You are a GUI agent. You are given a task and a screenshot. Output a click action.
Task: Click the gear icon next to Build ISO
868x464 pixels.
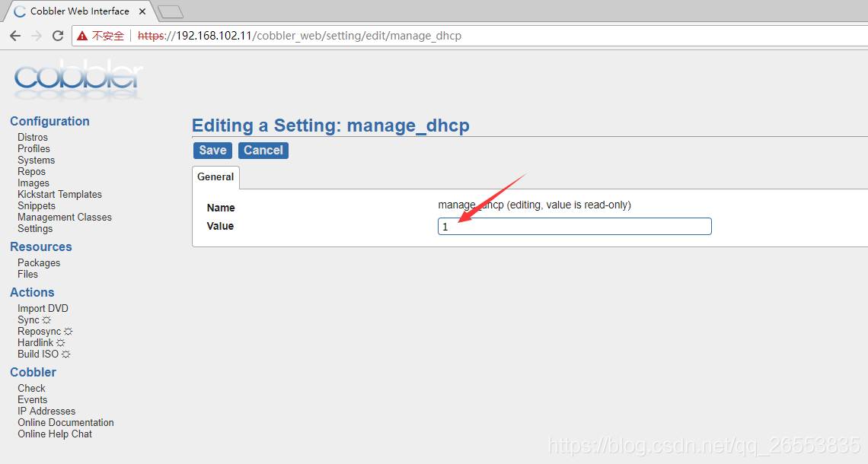[66, 354]
